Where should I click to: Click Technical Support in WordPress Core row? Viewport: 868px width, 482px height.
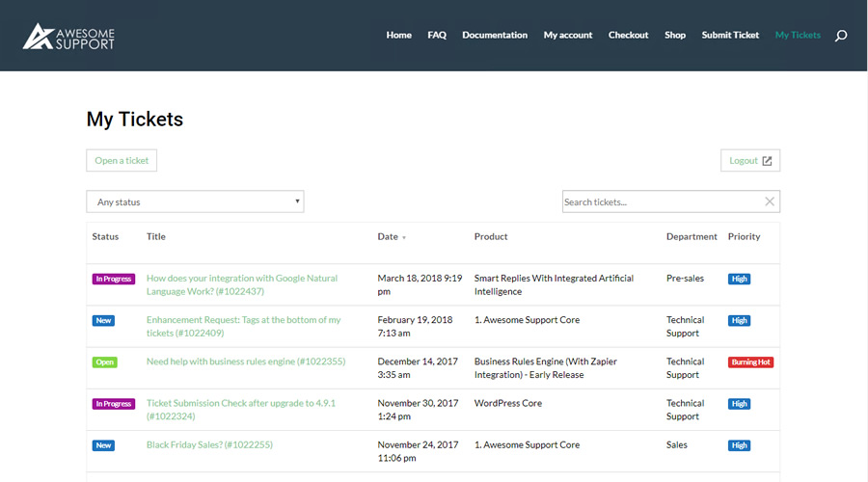point(686,410)
